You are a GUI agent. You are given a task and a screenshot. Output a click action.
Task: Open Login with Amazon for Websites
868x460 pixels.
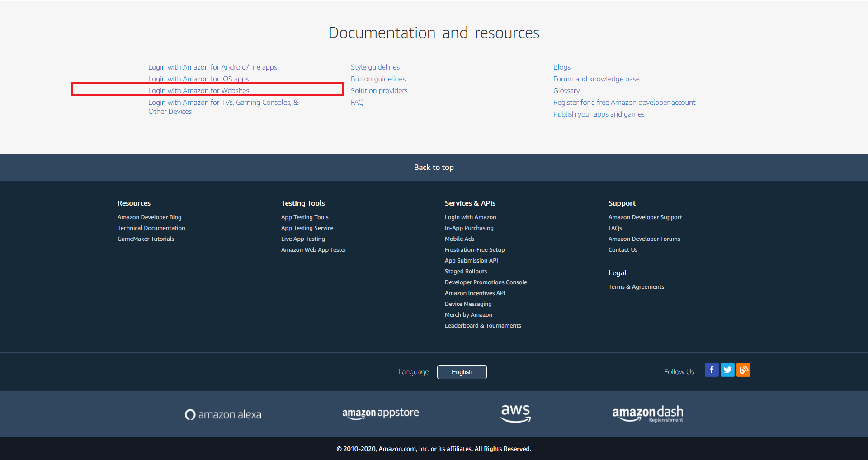pos(198,90)
